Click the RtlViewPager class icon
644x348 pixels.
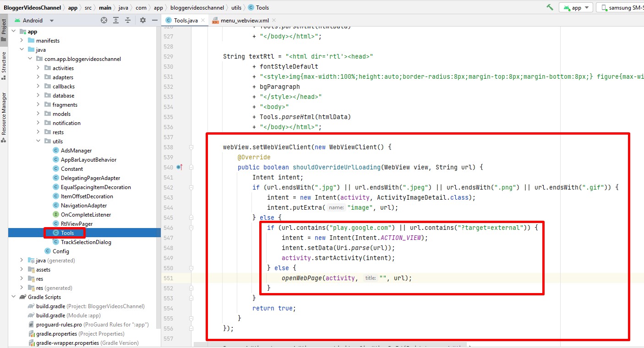pyautogui.click(x=56, y=224)
